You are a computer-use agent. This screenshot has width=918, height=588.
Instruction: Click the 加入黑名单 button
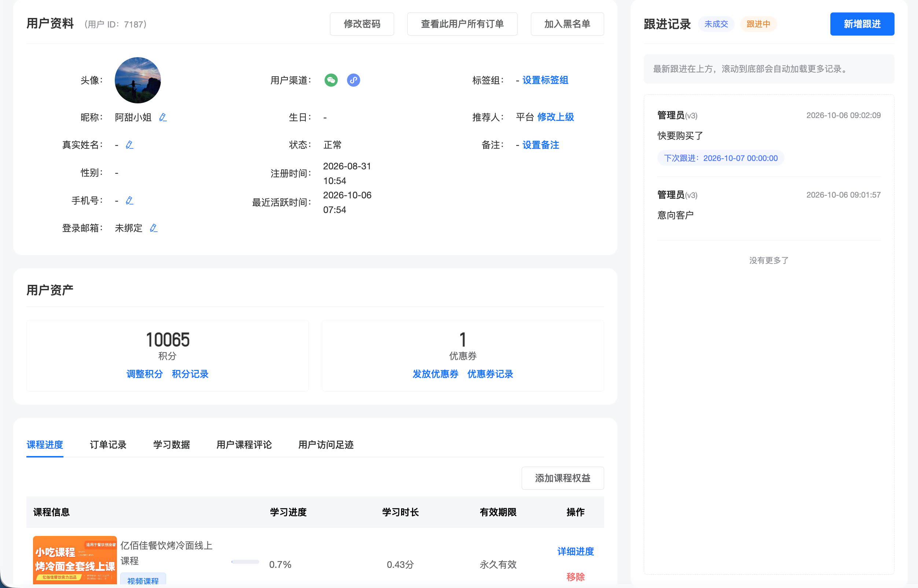567,24
